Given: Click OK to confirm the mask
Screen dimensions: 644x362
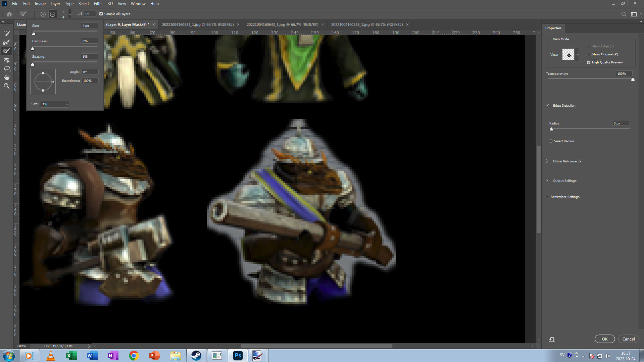Looking at the screenshot, I should tap(605, 339).
